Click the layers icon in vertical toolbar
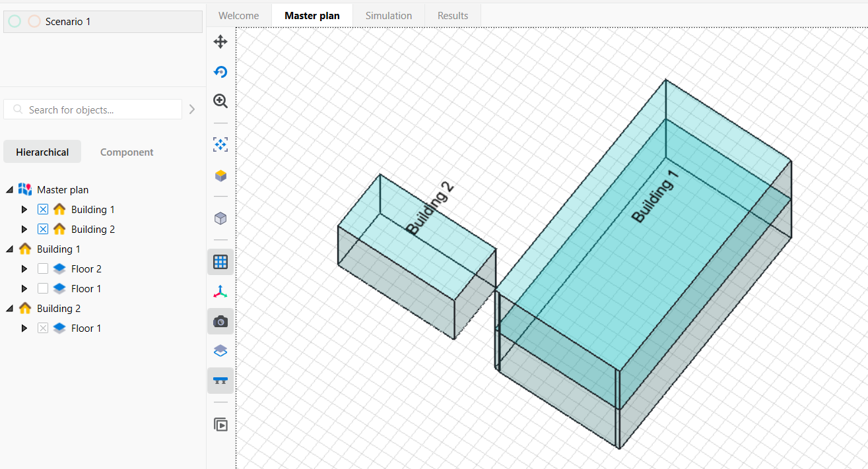The width and height of the screenshot is (868, 469). click(220, 351)
